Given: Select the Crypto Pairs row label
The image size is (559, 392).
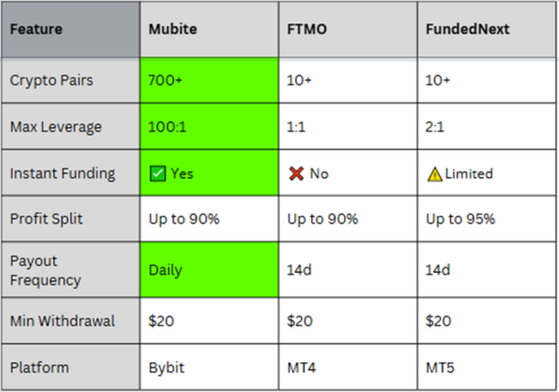Looking at the screenshot, I should (x=71, y=80).
